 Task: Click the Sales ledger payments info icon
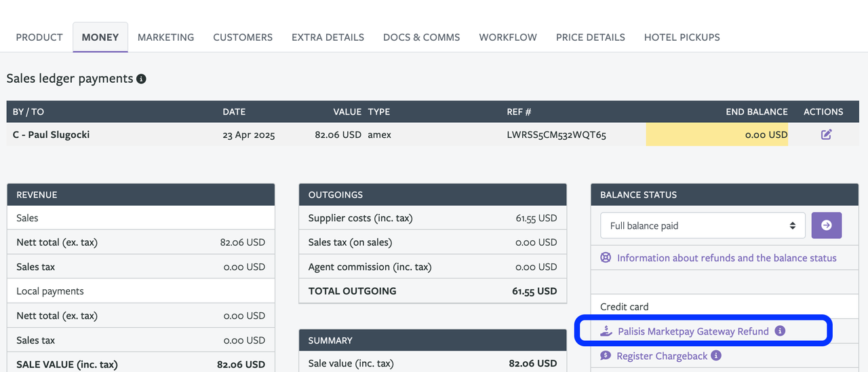click(x=141, y=79)
